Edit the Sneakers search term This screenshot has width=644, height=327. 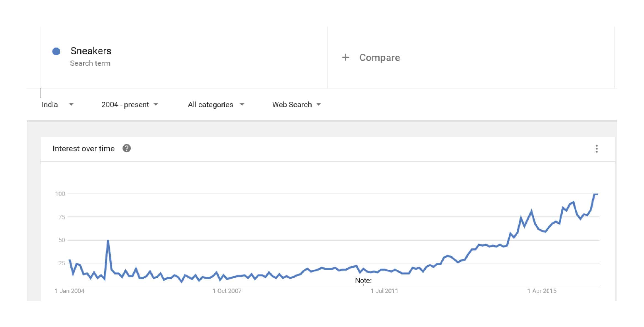pos(91,51)
